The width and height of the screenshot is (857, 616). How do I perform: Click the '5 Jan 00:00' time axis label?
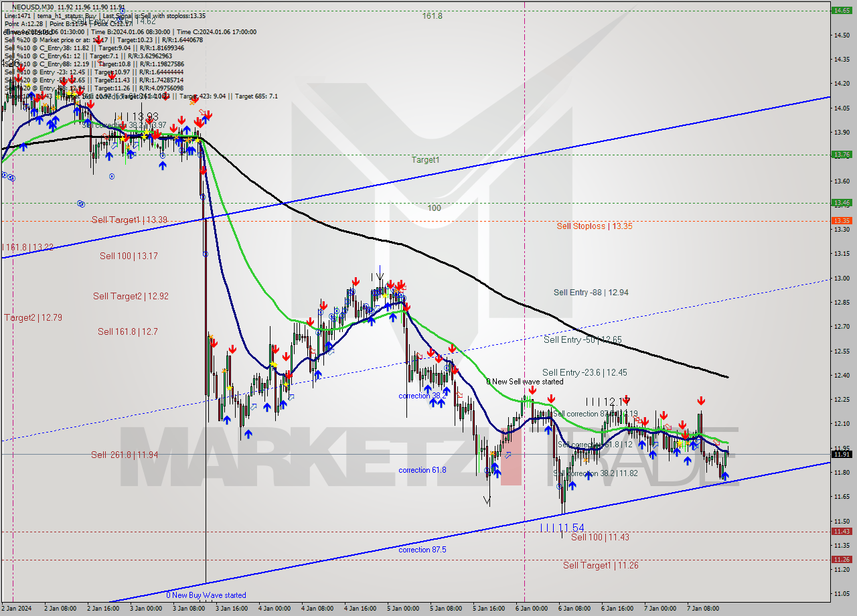tap(404, 609)
